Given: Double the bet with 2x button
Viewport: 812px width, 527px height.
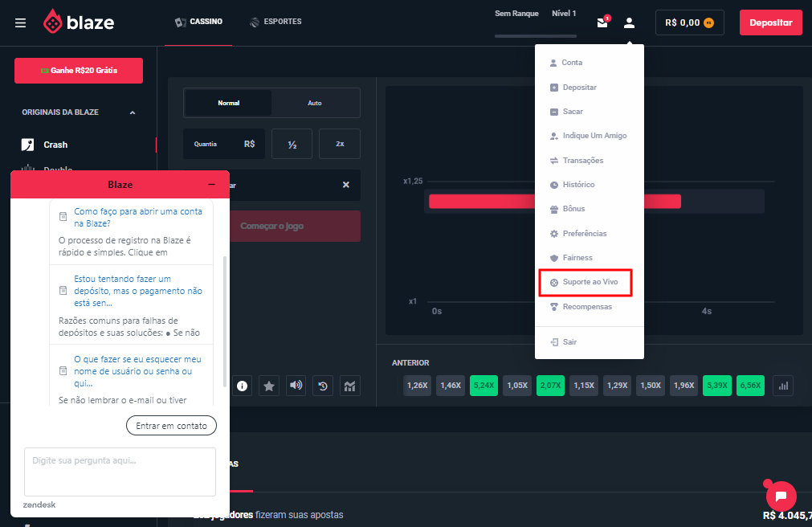Looking at the screenshot, I should pos(340,144).
